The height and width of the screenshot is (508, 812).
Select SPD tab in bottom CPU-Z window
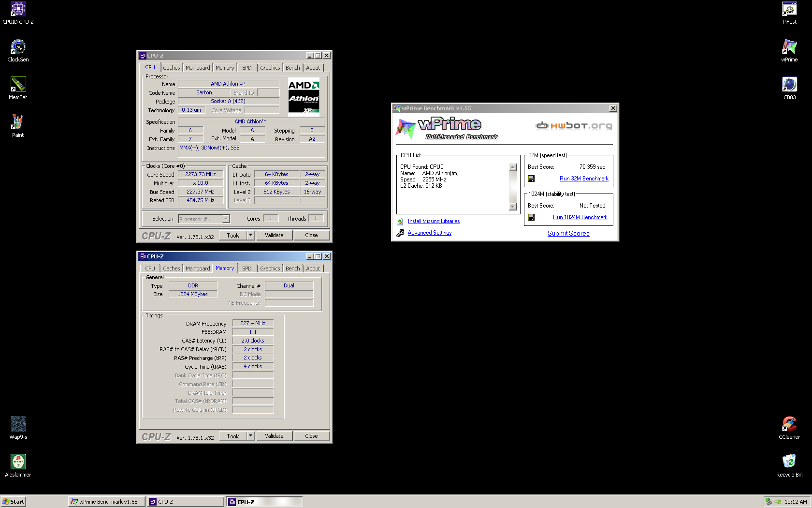247,269
